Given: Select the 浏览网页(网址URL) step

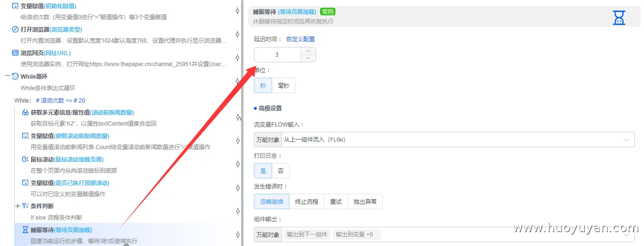Looking at the screenshot, I should (x=46, y=53).
